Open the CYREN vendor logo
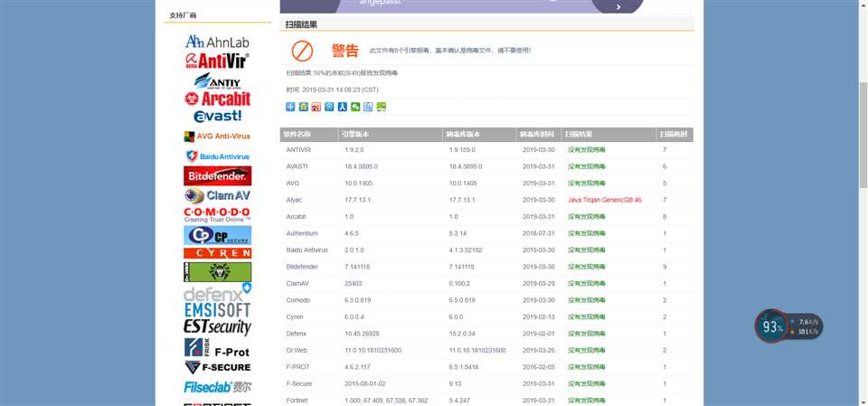Image resolution: width=868 pixels, height=406 pixels. point(218,253)
